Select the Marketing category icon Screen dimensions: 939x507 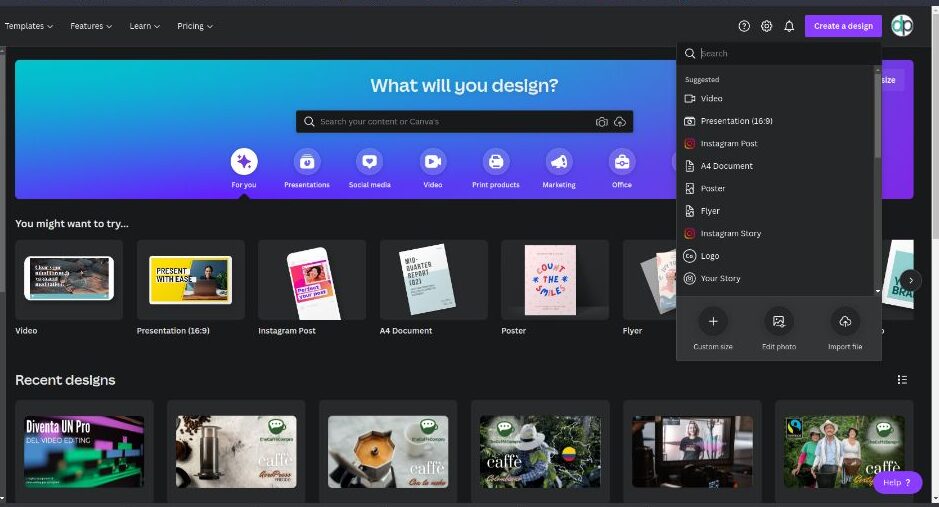pyautogui.click(x=559, y=162)
